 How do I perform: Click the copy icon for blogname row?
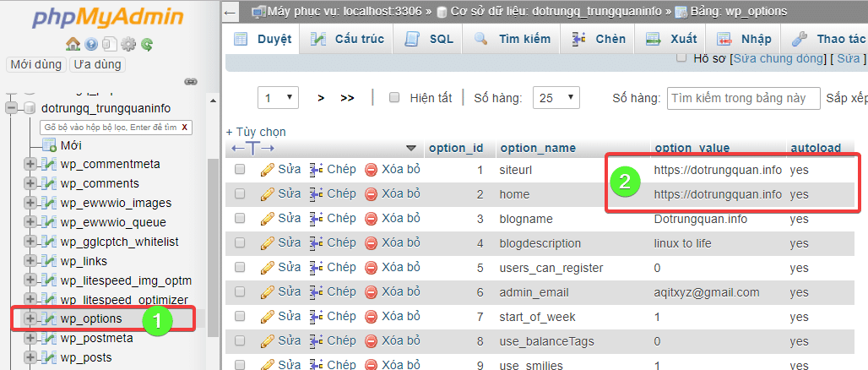(x=316, y=219)
